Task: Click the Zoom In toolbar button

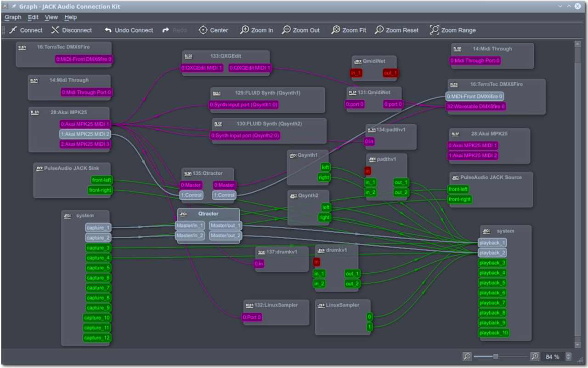Action: pos(257,30)
